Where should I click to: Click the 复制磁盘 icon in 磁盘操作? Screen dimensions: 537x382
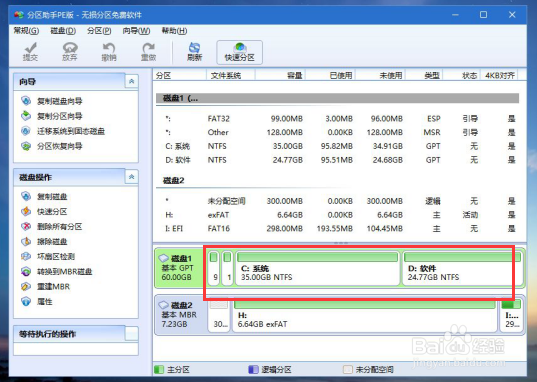[26, 196]
